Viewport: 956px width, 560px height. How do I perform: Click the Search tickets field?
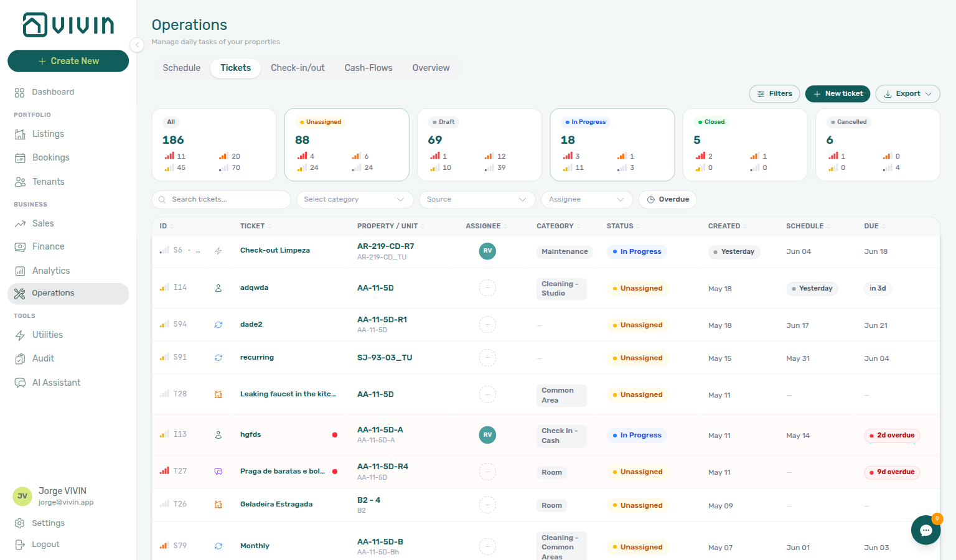coord(222,200)
